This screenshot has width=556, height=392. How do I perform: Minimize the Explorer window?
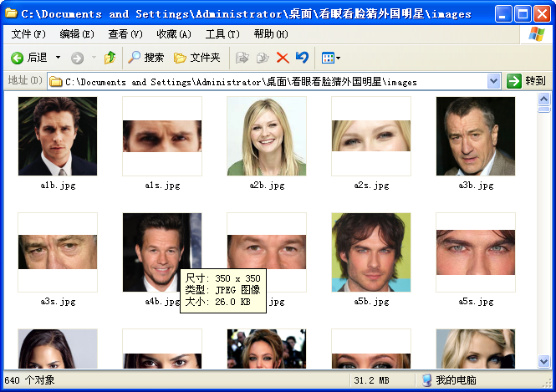503,14
